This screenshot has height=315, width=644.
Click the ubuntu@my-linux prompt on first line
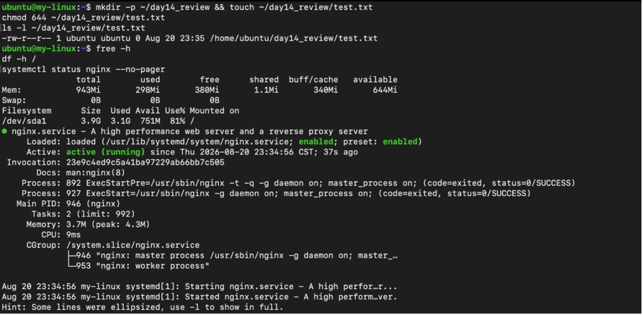tap(40, 8)
